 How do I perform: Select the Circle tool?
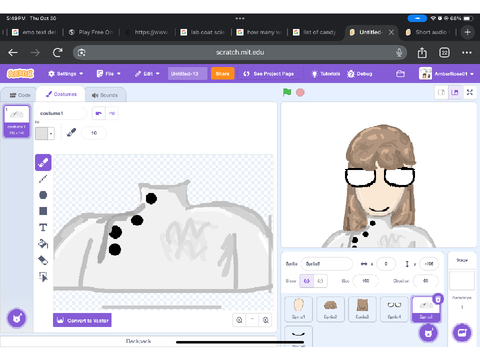tap(43, 195)
